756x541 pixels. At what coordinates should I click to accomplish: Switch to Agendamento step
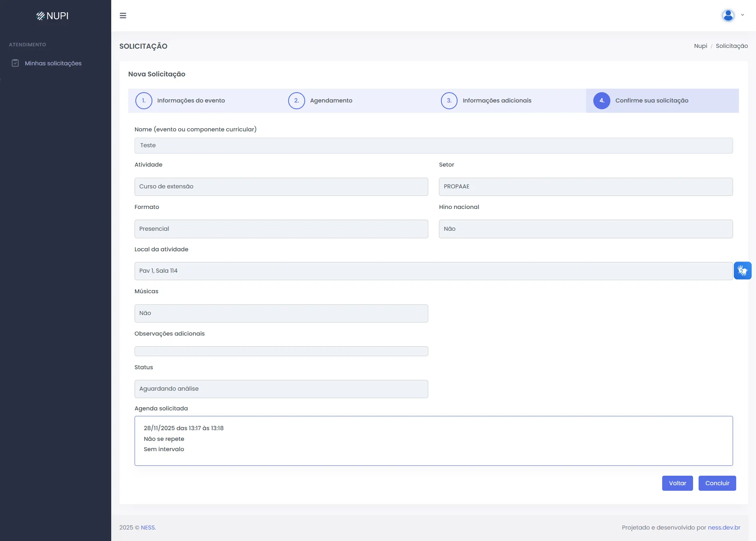[331, 101]
